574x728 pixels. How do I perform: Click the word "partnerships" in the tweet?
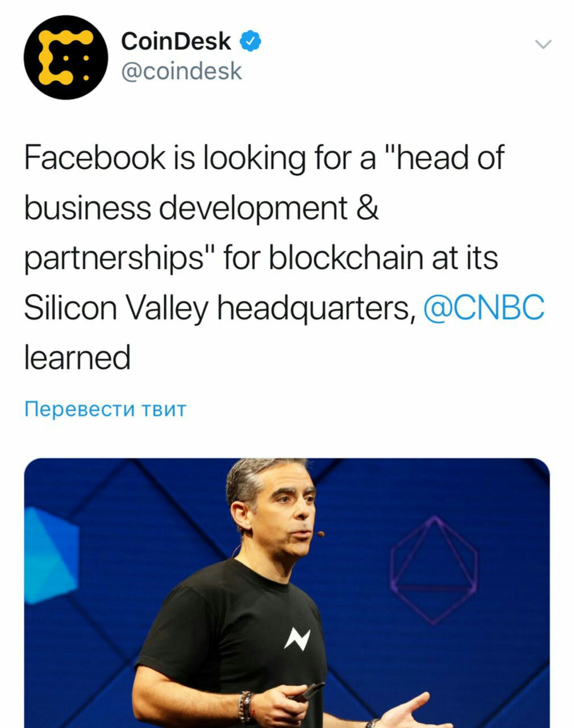(x=114, y=259)
